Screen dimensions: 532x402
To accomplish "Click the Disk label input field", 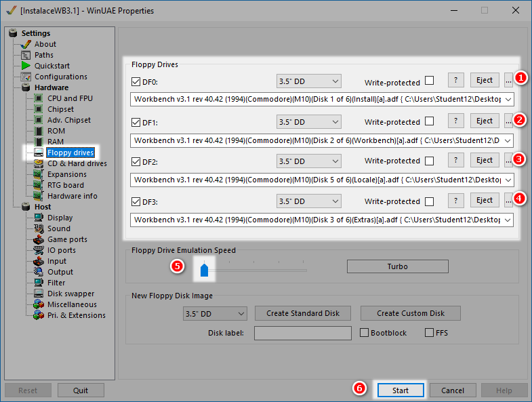I will 303,333.
